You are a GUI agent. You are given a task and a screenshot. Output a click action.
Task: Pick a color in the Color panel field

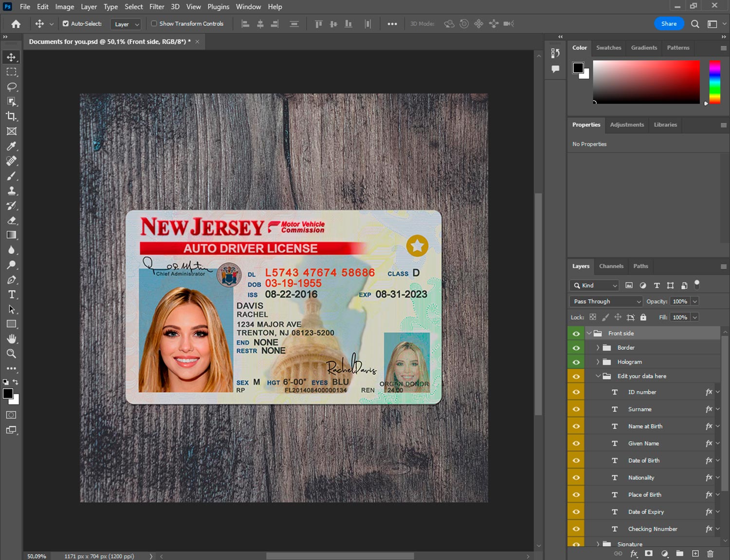point(646,82)
